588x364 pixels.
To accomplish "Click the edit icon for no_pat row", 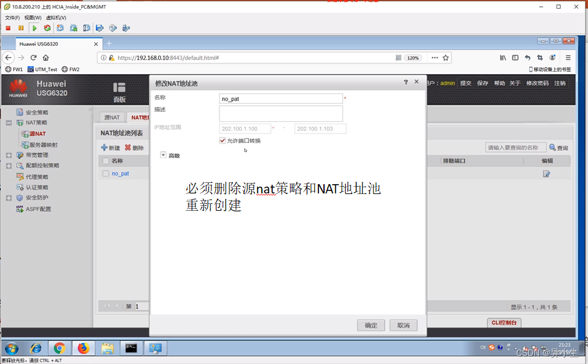I will (546, 174).
